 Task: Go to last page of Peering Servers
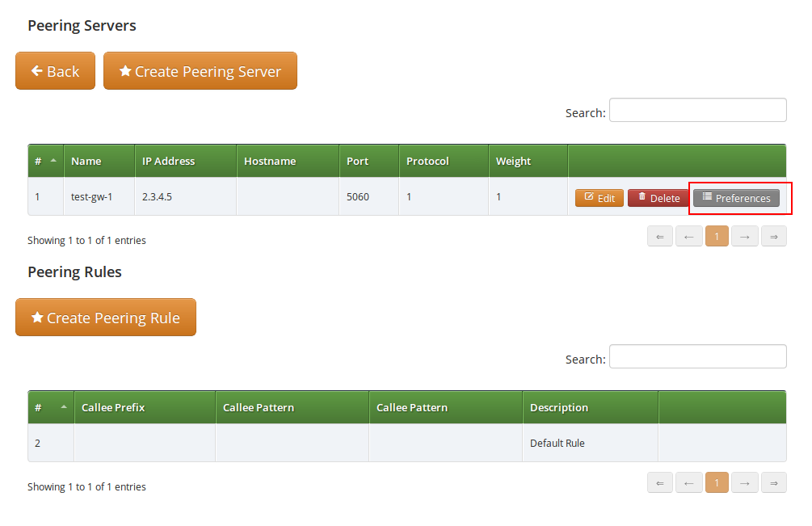tap(773, 237)
